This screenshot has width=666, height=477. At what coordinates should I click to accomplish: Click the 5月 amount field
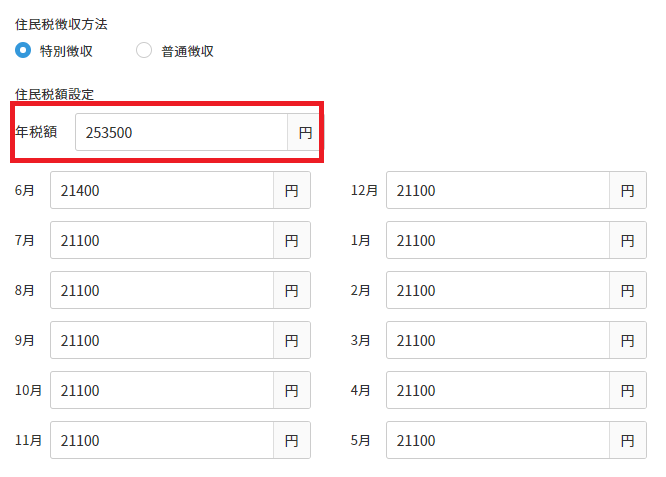[498, 440]
